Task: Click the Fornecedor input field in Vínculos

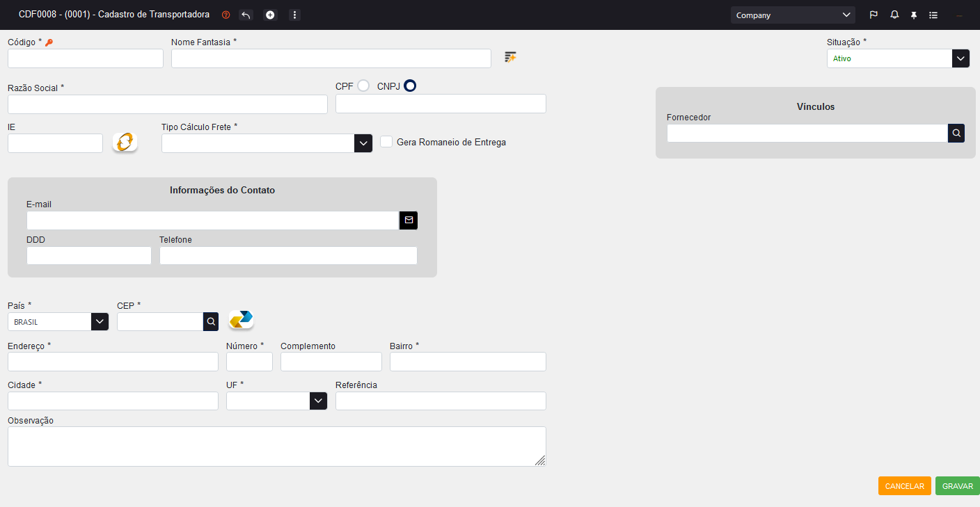Action: click(x=807, y=133)
